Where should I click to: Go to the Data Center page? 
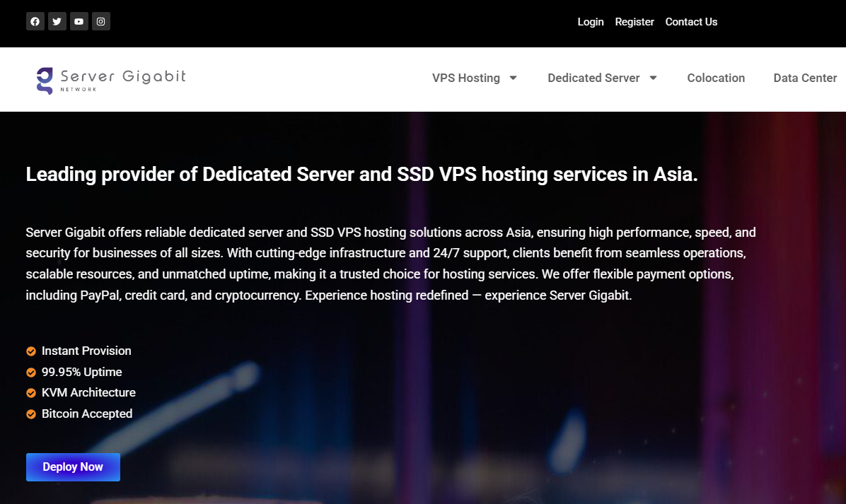[805, 78]
